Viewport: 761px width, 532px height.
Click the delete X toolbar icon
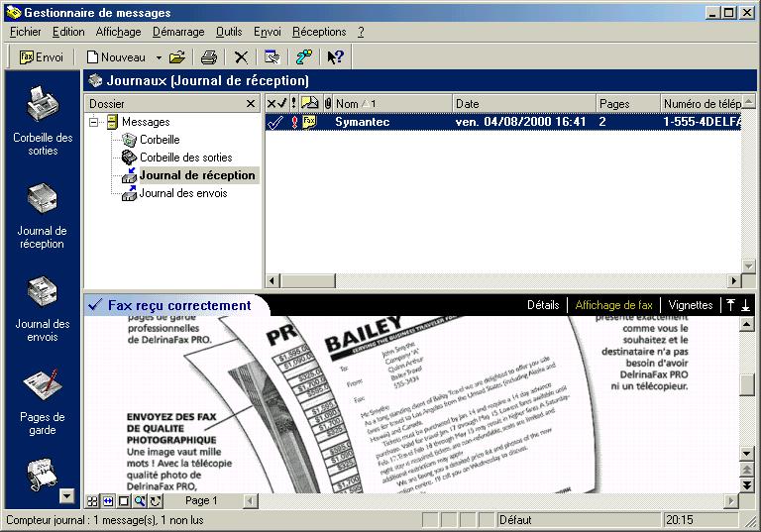point(241,57)
